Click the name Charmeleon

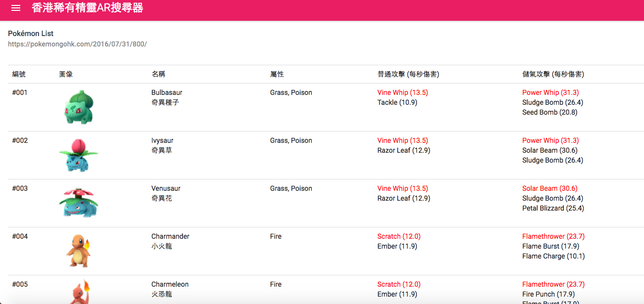coord(170,284)
